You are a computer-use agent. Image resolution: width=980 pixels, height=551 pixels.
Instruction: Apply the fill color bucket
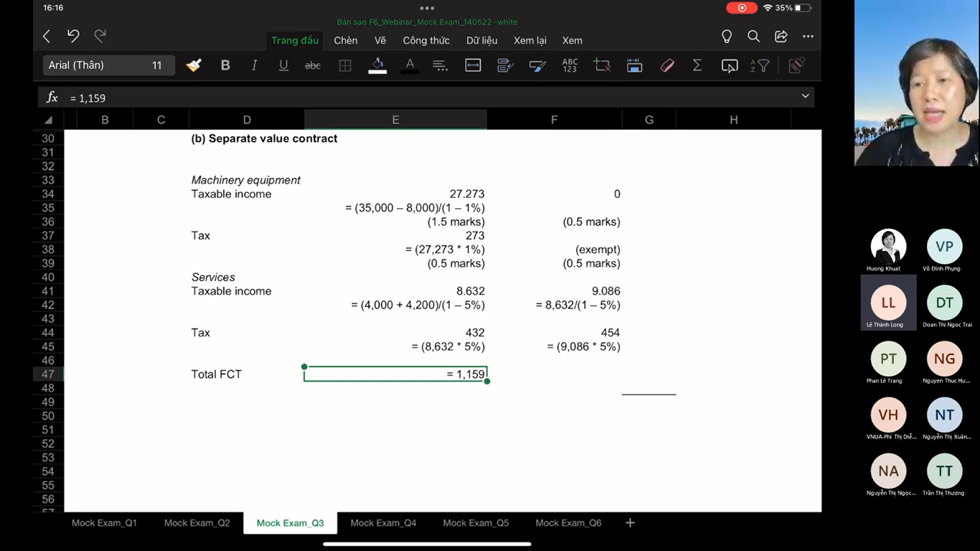pyautogui.click(x=377, y=65)
